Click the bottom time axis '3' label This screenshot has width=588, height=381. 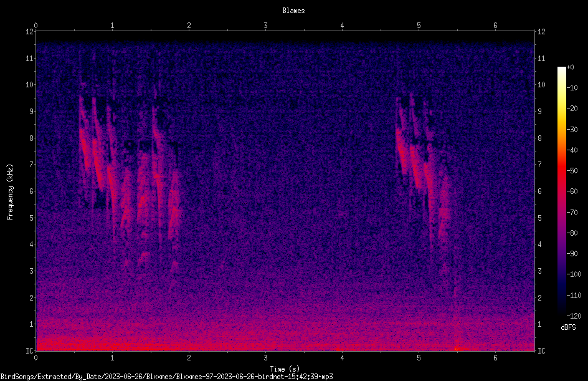[265, 358]
